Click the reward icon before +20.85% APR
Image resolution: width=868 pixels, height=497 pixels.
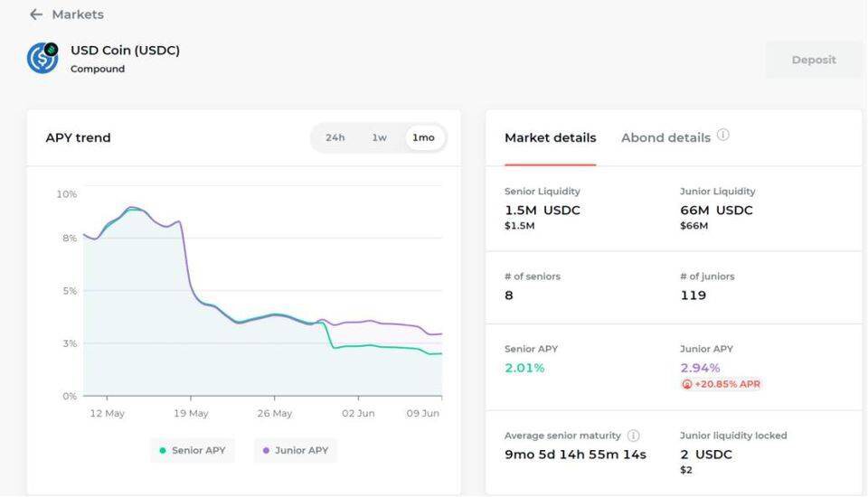click(x=687, y=384)
